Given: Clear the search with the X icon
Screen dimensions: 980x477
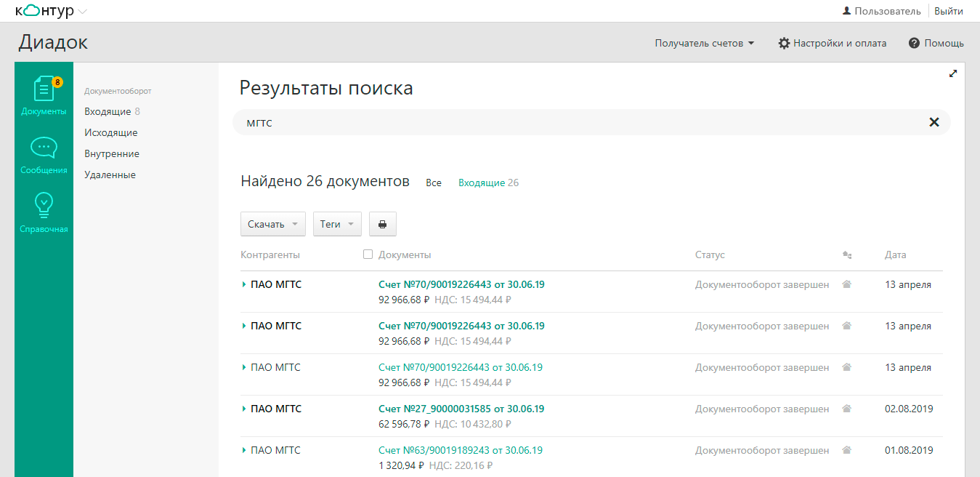Looking at the screenshot, I should (934, 122).
